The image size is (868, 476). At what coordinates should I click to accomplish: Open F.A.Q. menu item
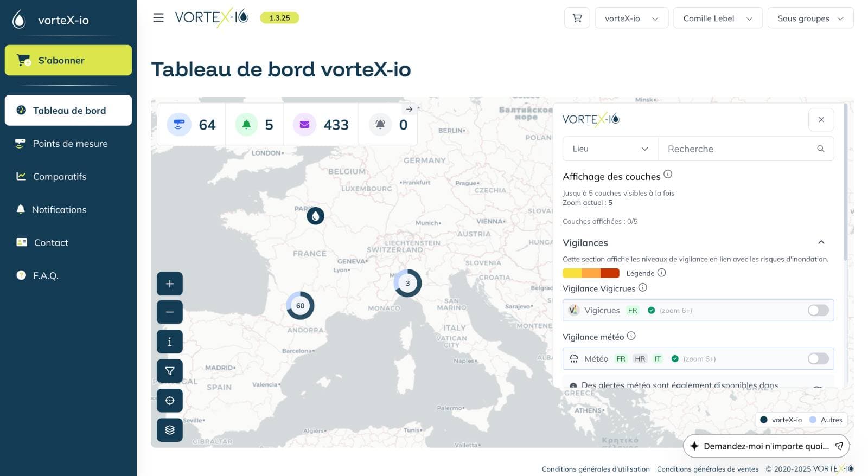tap(68, 275)
